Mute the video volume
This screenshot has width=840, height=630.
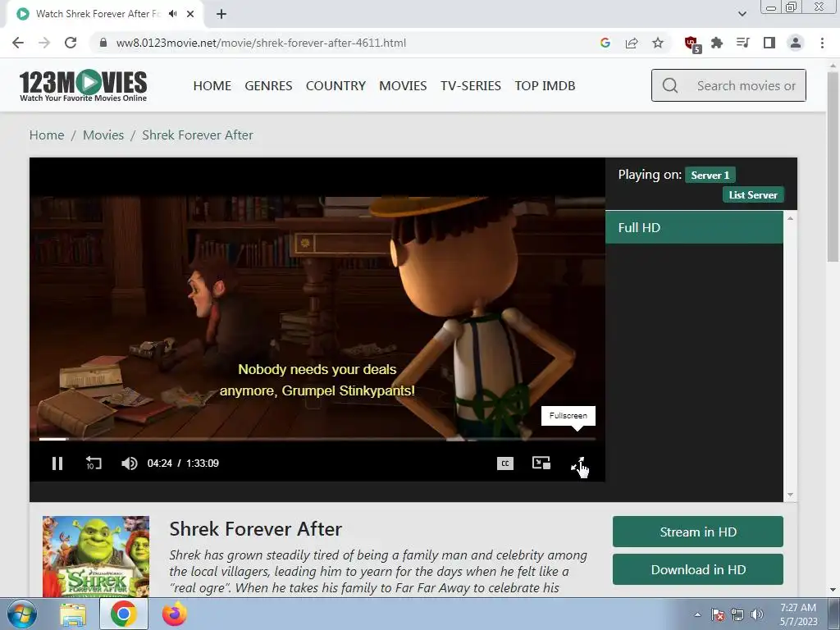(129, 463)
